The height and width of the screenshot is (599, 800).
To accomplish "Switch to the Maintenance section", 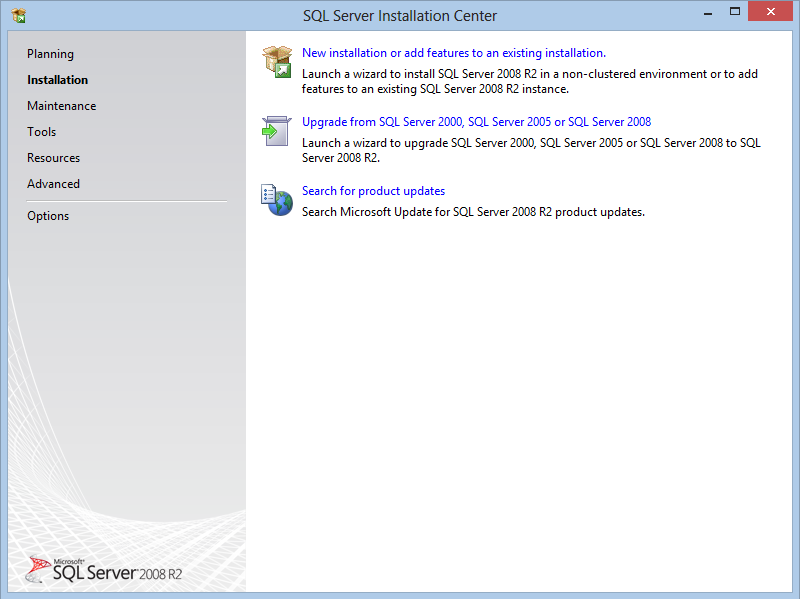I will pyautogui.click(x=61, y=106).
